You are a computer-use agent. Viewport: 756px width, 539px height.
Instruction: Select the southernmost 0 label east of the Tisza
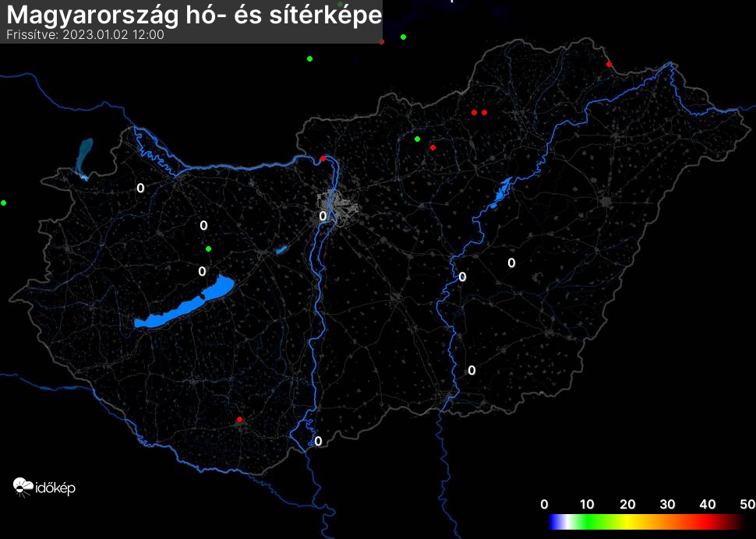pos(472,370)
